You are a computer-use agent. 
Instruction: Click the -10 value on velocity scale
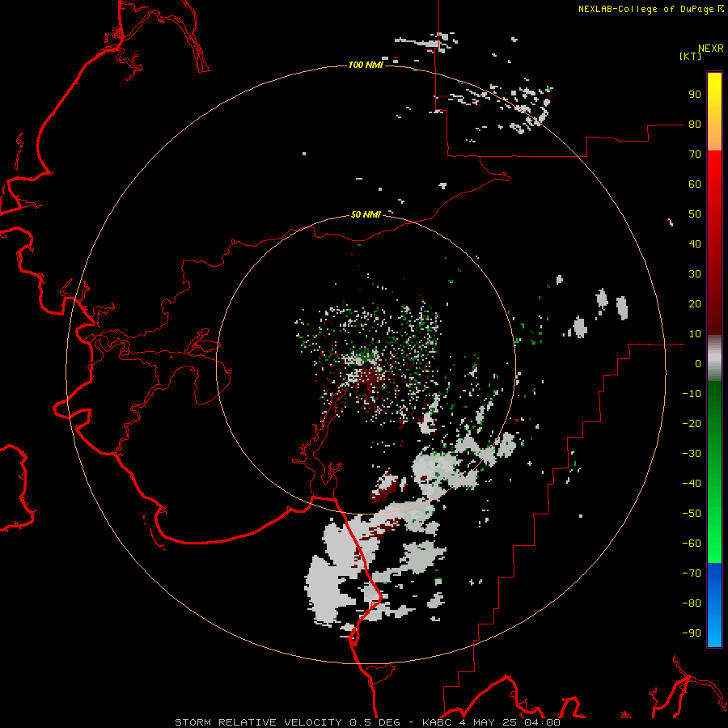point(692,394)
